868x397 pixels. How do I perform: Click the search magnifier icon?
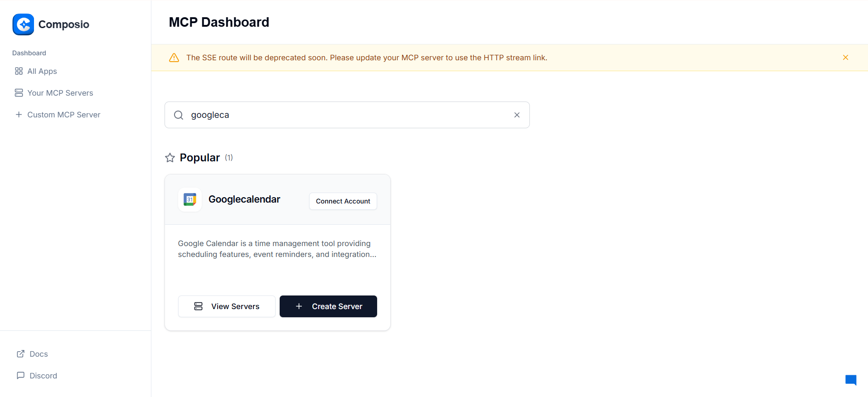coord(179,115)
